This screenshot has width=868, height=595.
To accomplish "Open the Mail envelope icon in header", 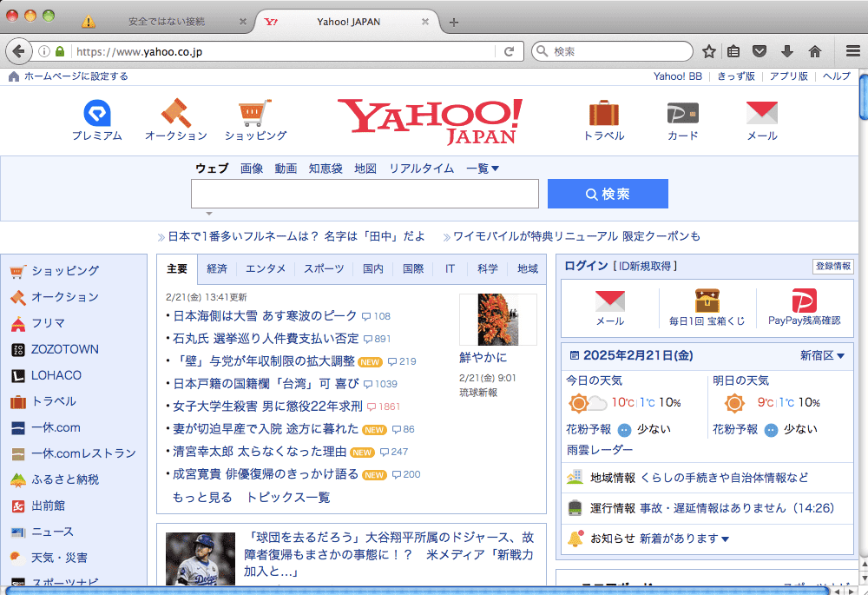I will [x=762, y=113].
